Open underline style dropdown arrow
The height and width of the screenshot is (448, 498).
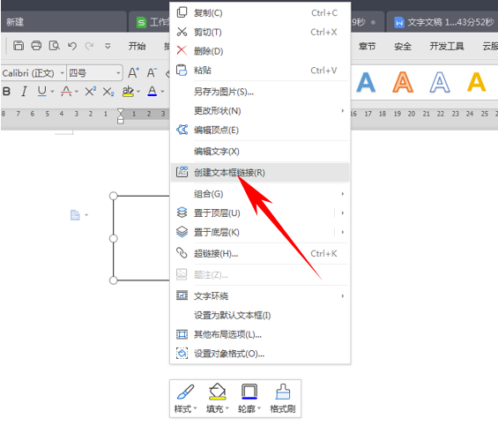52,92
